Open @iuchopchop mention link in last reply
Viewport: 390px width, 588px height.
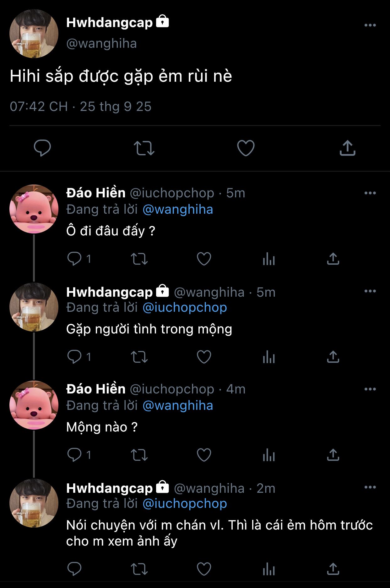(x=185, y=504)
